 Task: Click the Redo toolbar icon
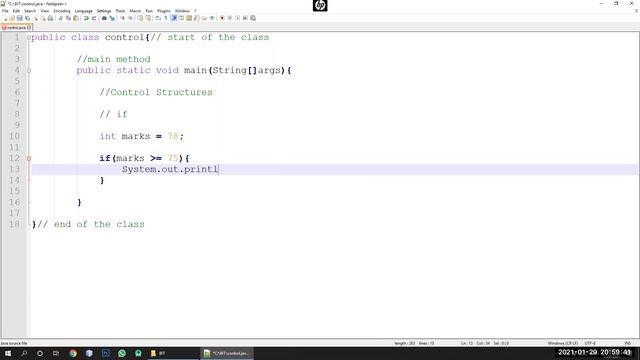tap(94, 18)
